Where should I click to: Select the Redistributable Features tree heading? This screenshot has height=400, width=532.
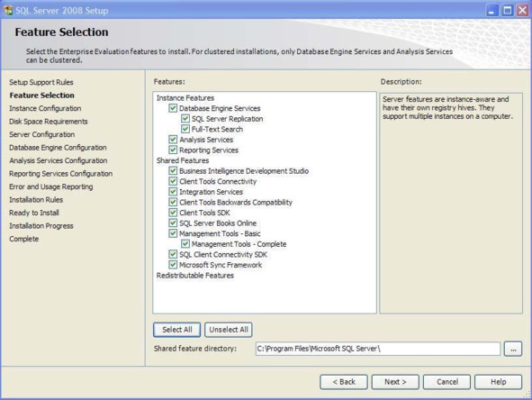point(195,276)
